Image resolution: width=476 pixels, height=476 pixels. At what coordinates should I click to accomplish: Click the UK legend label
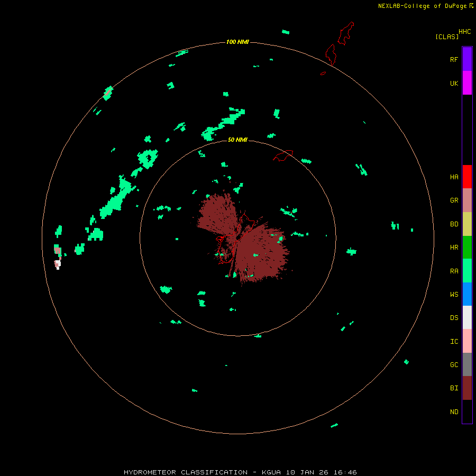(x=454, y=83)
